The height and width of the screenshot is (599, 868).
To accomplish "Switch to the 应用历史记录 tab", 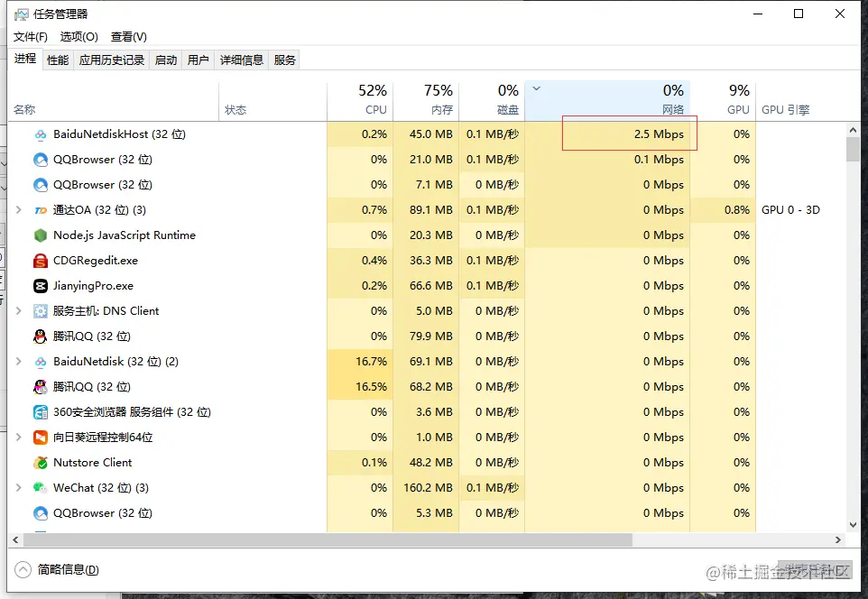I will click(x=111, y=60).
